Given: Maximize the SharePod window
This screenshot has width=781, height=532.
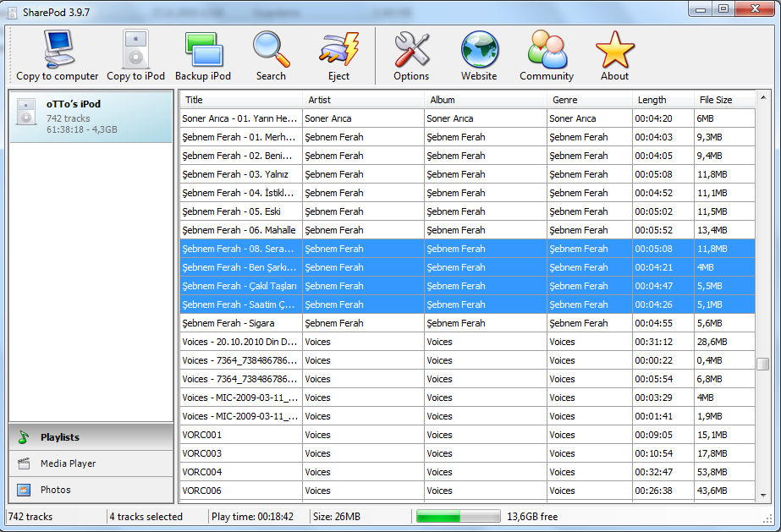Looking at the screenshot, I should tap(723, 9).
